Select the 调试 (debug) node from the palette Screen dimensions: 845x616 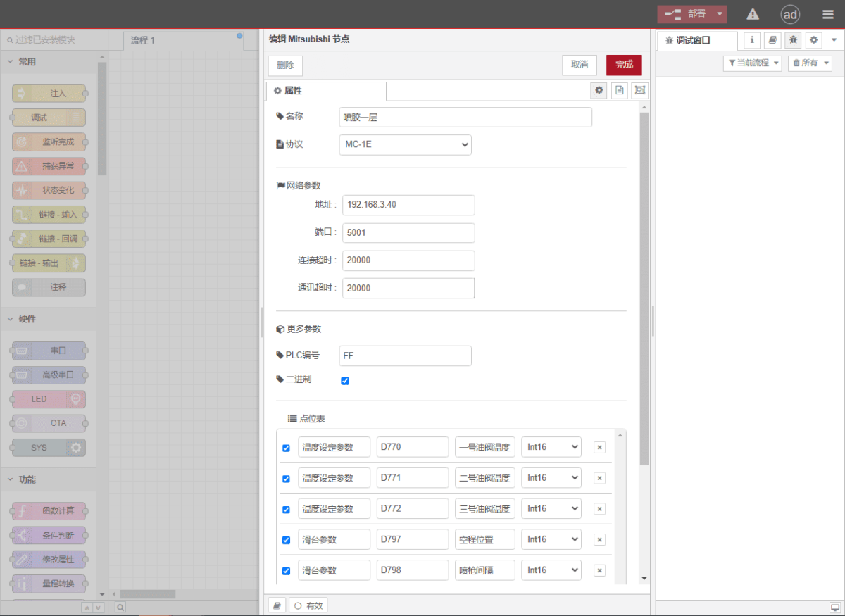coord(48,117)
